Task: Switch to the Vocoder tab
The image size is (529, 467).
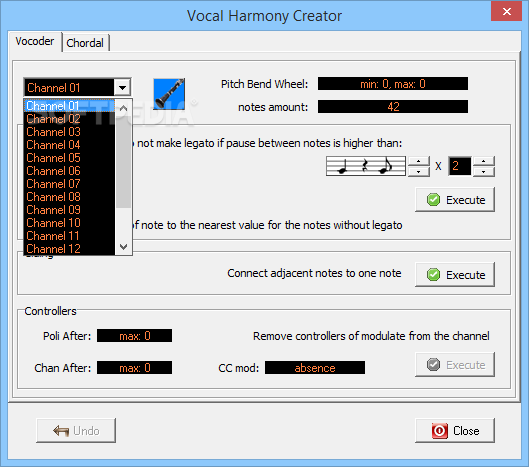Action: (x=35, y=42)
